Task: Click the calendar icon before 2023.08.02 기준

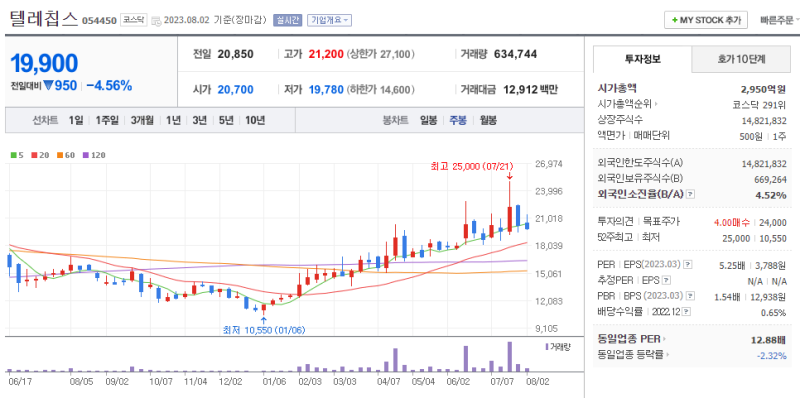Action: (x=156, y=21)
